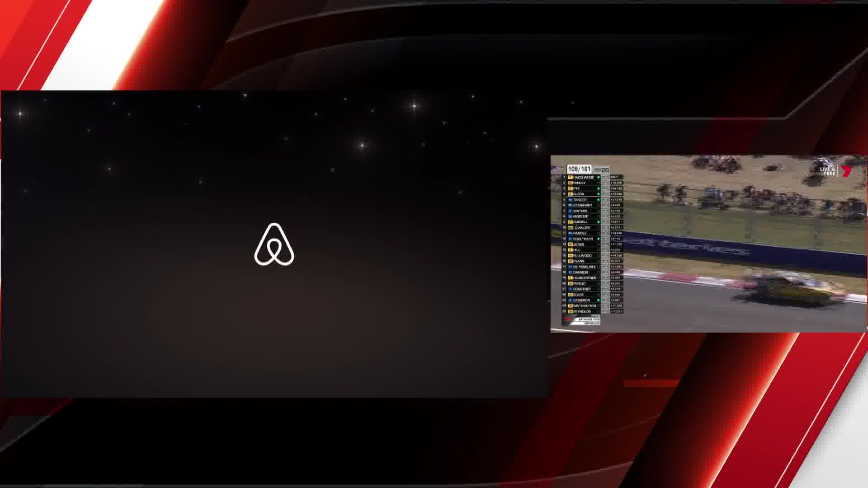The image size is (868, 488).
Task: Click Mostert's gap time in timing tower
Action: [616, 216]
